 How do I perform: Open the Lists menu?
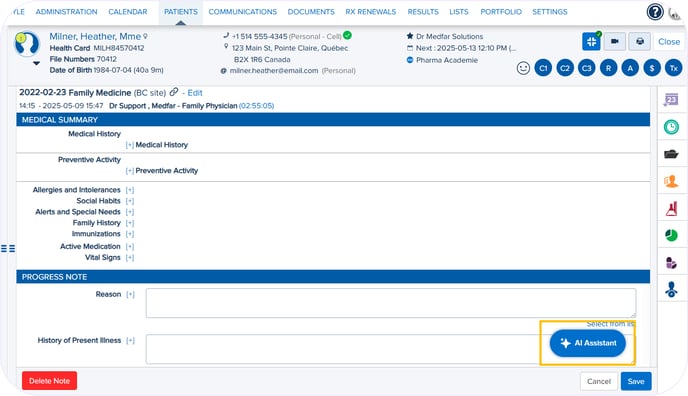point(459,12)
